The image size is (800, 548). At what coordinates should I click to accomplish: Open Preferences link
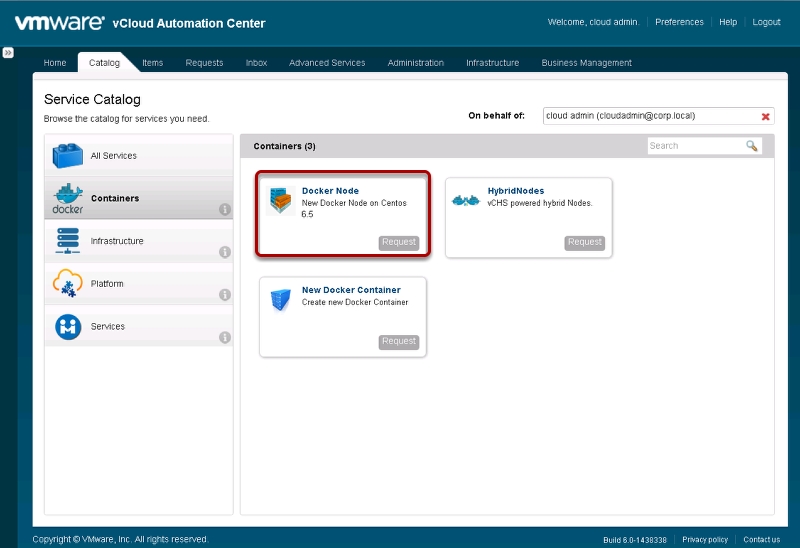pos(679,22)
